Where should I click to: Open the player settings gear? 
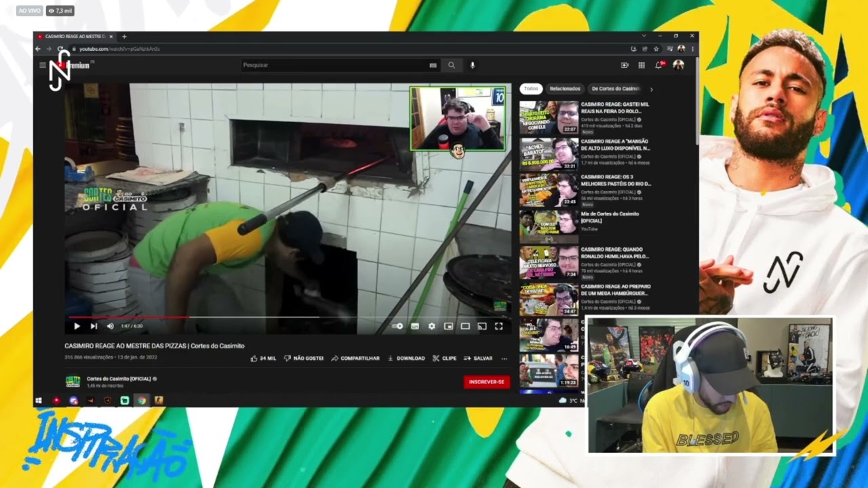[432, 326]
